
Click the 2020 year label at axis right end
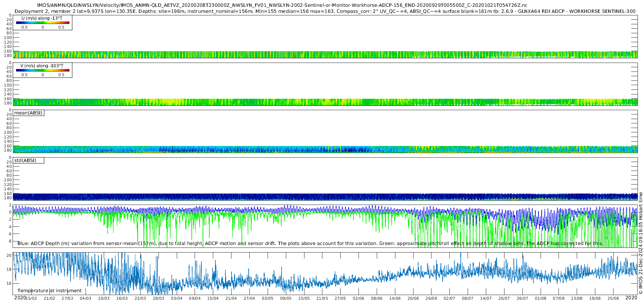[631, 298]
